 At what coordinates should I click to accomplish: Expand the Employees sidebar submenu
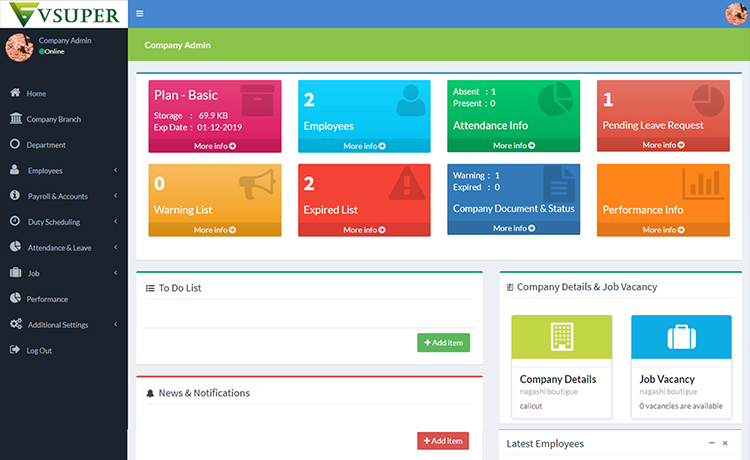[x=64, y=171]
